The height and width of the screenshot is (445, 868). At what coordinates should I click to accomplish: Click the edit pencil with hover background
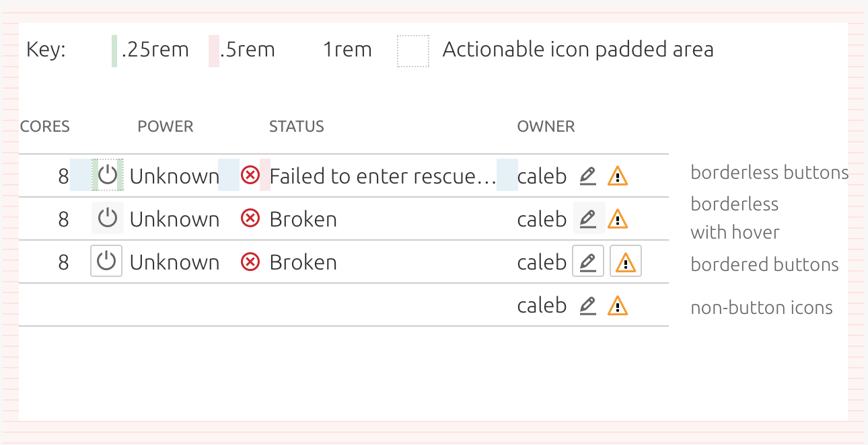point(589,218)
